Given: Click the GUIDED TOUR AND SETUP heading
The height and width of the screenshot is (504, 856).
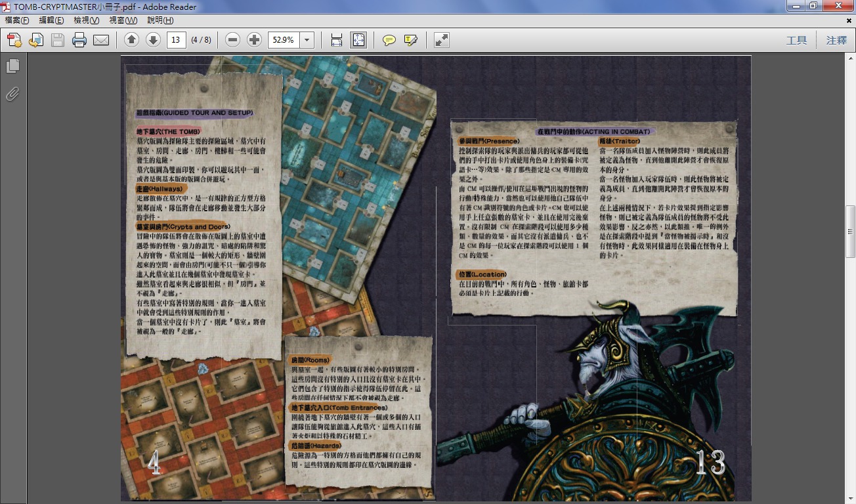Looking at the screenshot, I should (x=194, y=113).
